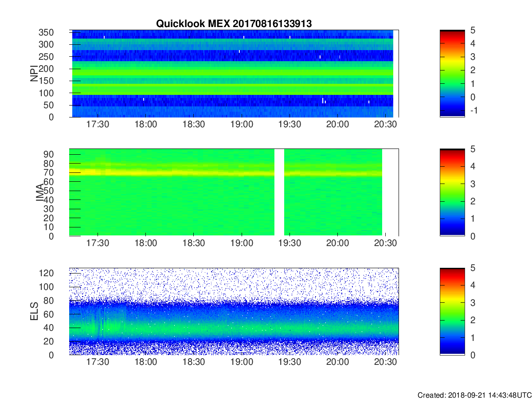Viewport: 532px width, 399px height.
Task: Click the NPI panel color scale bar
Action: [x=452, y=74]
